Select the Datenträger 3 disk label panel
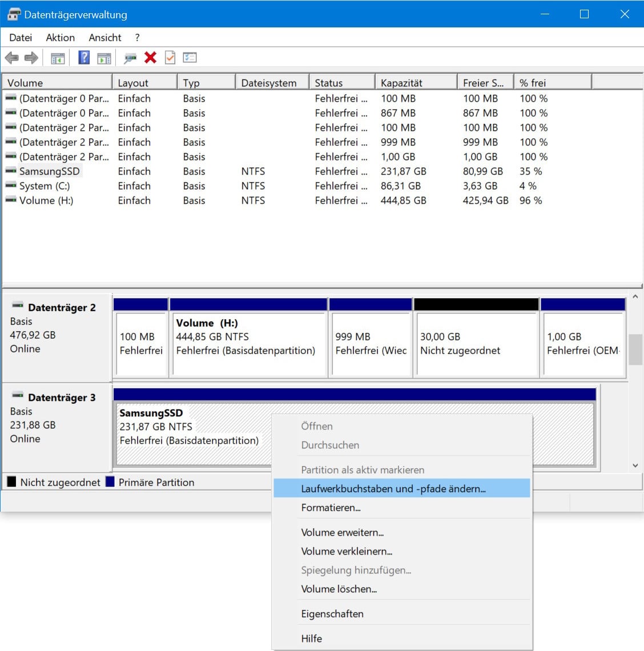 click(x=57, y=428)
